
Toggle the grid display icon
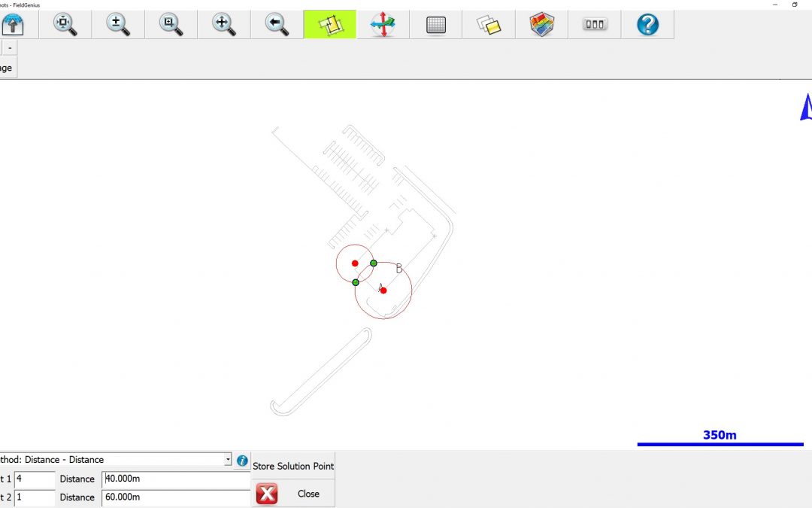[435, 24]
